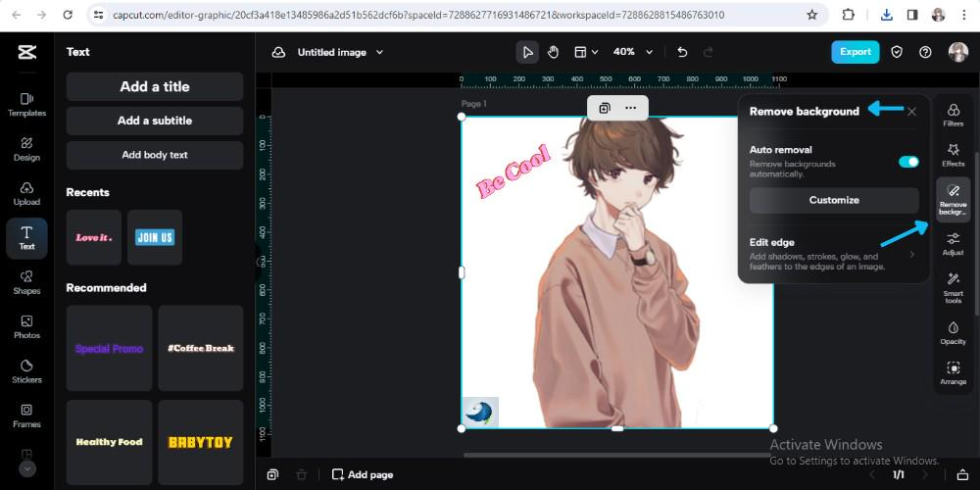Click the browser address bar URL

418,15
